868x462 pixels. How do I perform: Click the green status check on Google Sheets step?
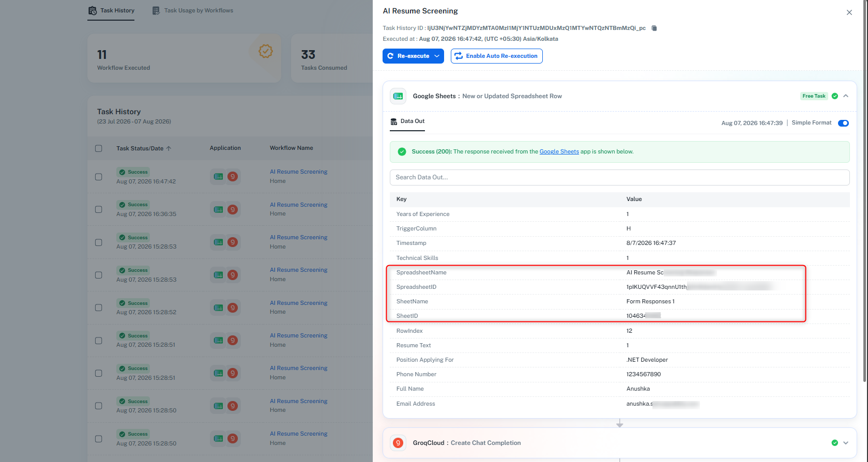coord(834,96)
